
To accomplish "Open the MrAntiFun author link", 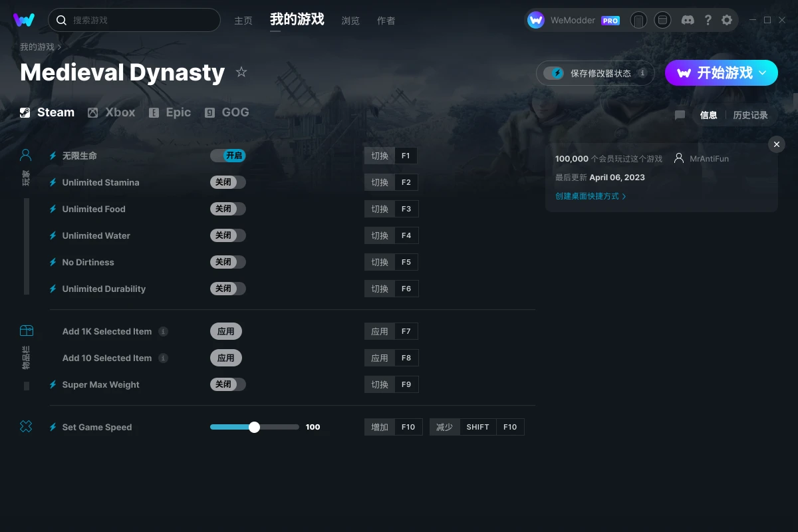I will coord(709,159).
